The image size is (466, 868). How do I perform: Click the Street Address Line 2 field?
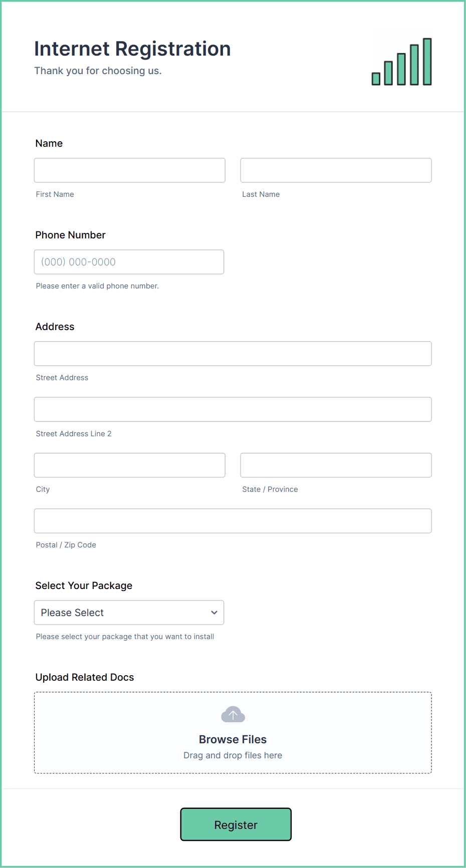pyautogui.click(x=232, y=409)
